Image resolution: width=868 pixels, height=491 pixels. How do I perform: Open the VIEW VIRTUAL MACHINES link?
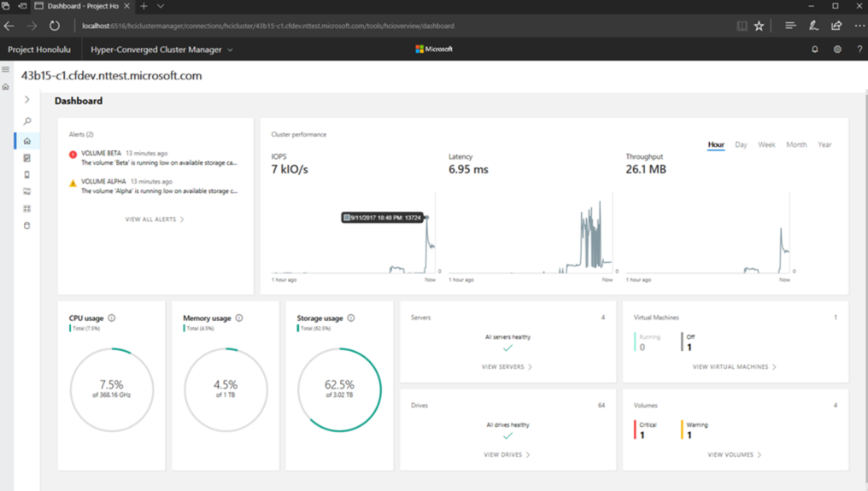pyautogui.click(x=734, y=367)
